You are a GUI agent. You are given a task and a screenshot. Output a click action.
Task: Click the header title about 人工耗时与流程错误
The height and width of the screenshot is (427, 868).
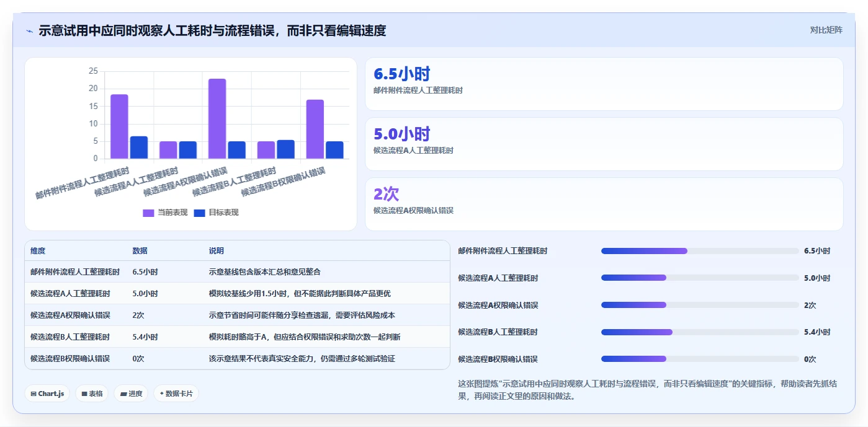(212, 30)
